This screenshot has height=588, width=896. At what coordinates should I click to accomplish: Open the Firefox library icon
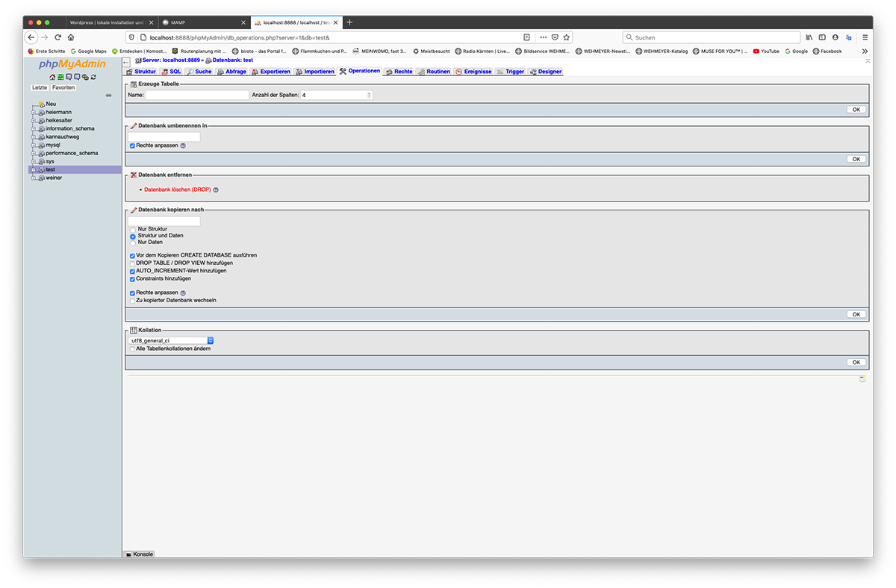point(809,37)
